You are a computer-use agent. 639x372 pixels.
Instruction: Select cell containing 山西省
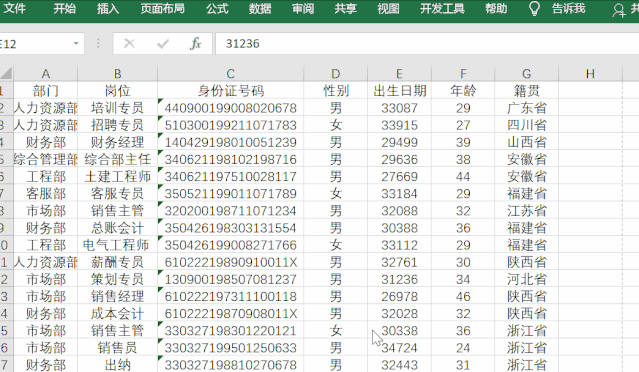pyautogui.click(x=527, y=142)
